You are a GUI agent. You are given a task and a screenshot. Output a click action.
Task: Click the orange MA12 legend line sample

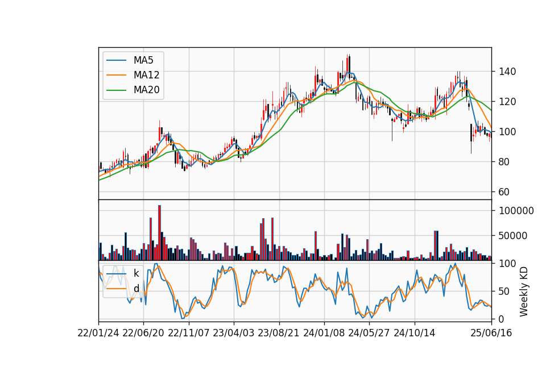116,75
